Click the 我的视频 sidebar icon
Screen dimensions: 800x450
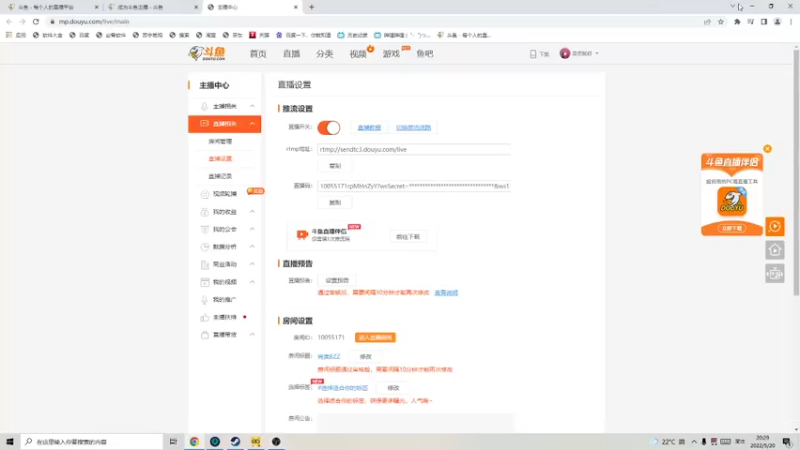coord(205,282)
